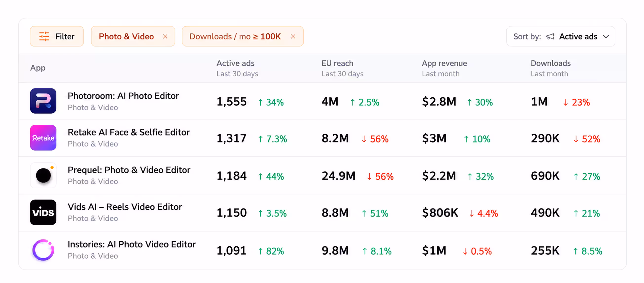Screen dimensions: 644x283
Task: Click Vids AI's 8.8M EU reach
Action: point(335,213)
